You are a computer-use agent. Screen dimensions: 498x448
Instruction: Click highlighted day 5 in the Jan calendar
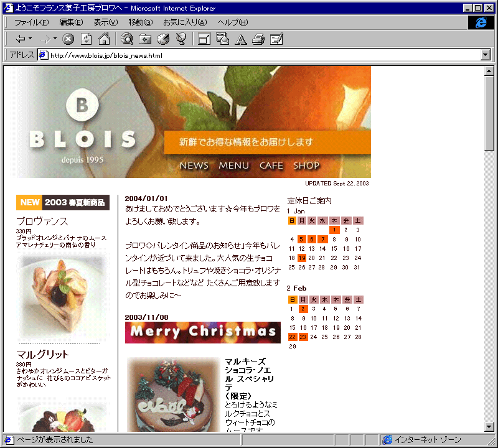302,239
